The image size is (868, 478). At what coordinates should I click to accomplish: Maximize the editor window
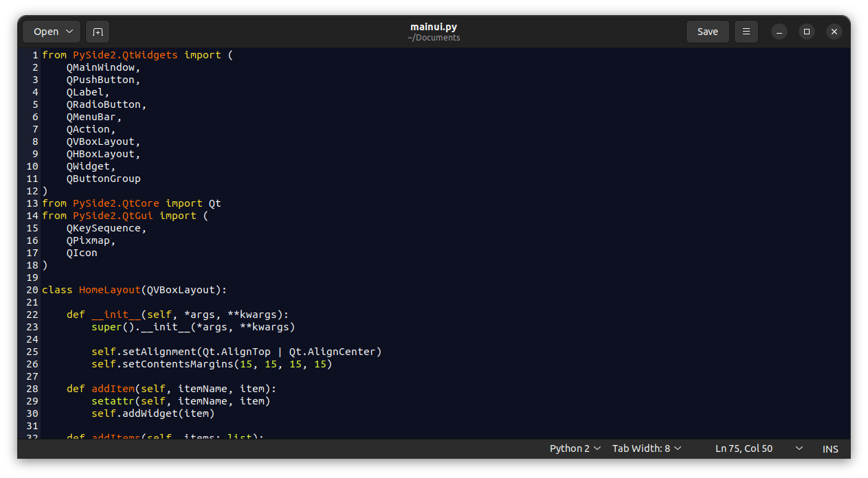[807, 32]
